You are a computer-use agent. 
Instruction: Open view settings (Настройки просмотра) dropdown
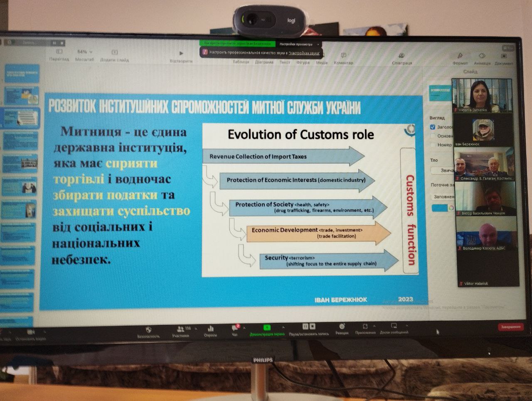click(299, 44)
